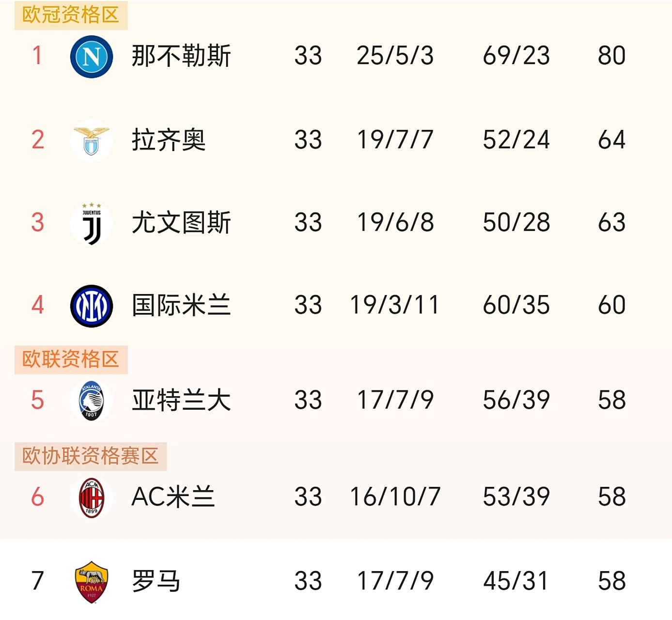
Task: Select 亚特兰大 in the table
Action: click(x=181, y=401)
